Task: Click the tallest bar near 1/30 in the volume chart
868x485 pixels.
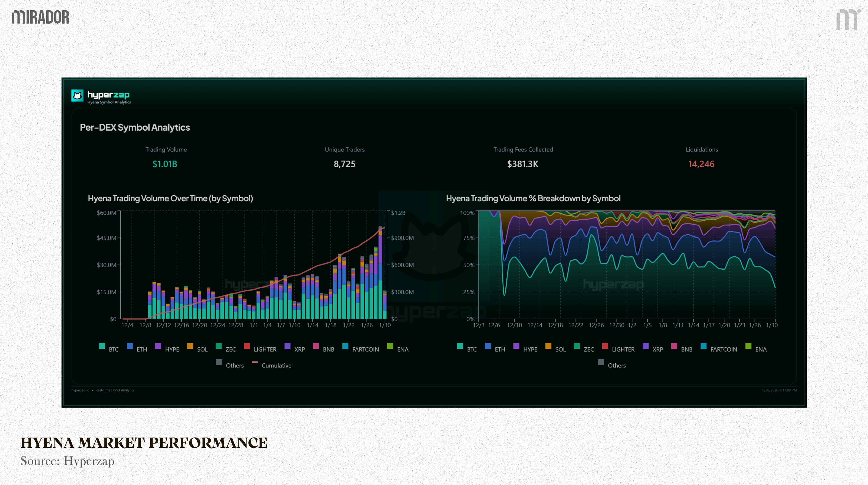Action: click(380, 273)
